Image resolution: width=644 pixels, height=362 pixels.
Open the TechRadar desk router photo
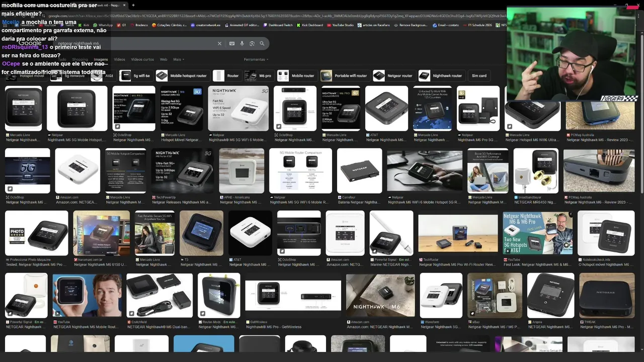458,233
